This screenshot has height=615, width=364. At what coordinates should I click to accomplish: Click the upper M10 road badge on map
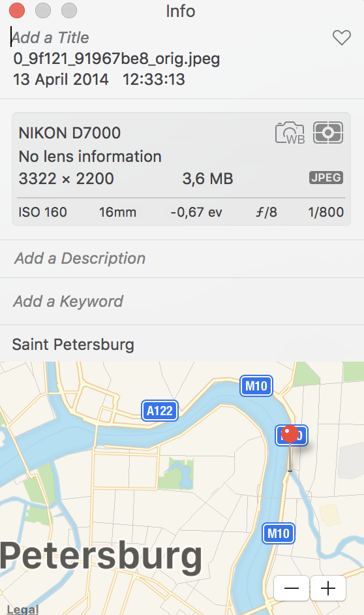(256, 386)
